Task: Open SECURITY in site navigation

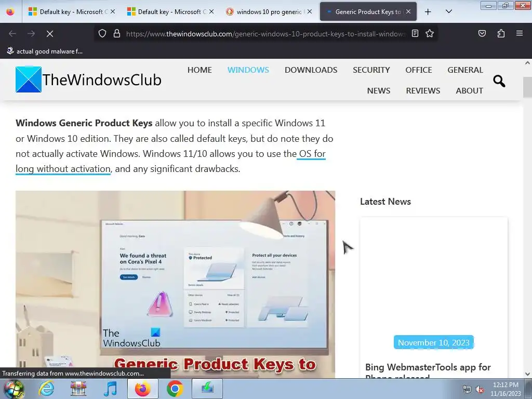Action: [x=371, y=70]
